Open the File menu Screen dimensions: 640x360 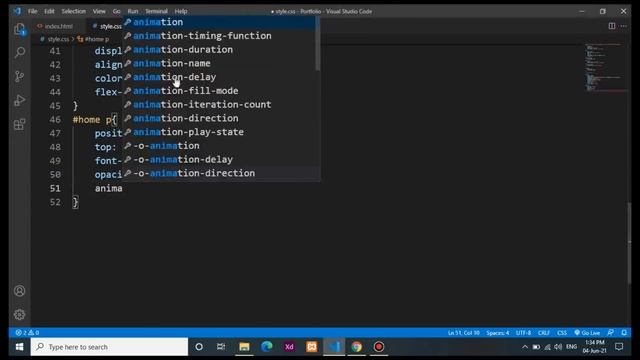click(33, 11)
